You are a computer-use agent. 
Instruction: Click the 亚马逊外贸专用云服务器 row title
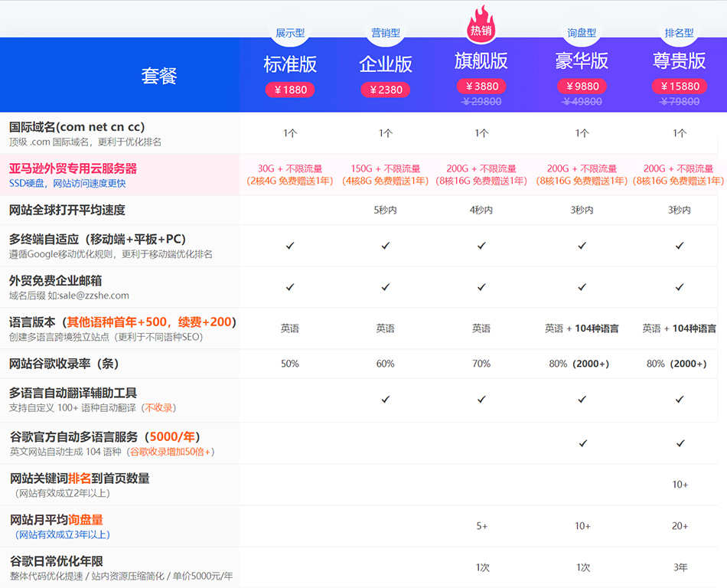coord(73,168)
